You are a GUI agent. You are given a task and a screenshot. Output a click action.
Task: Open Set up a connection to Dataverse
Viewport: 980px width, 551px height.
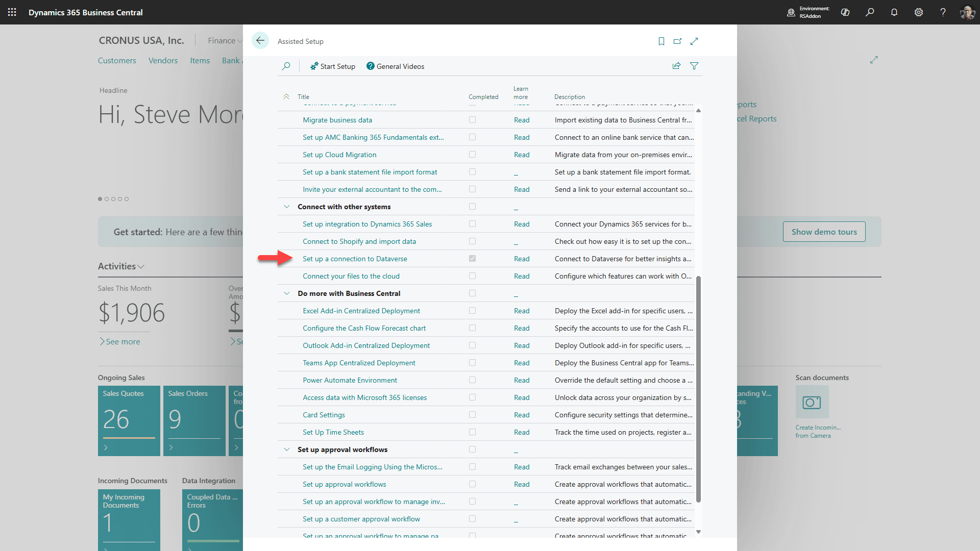click(x=355, y=259)
